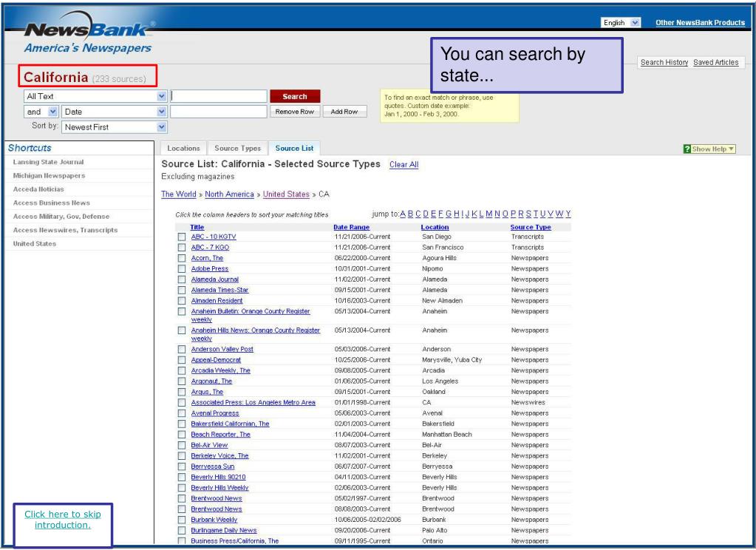Open the Berryessa Sun source link
This screenshot has width=756, height=550.
point(213,466)
